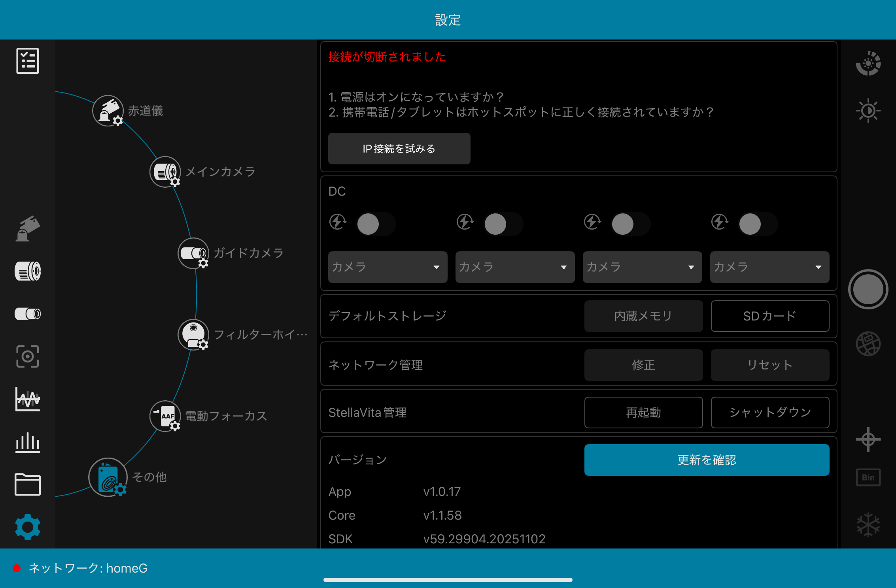
Task: Click the IP接続を試みる button
Action: click(x=399, y=149)
